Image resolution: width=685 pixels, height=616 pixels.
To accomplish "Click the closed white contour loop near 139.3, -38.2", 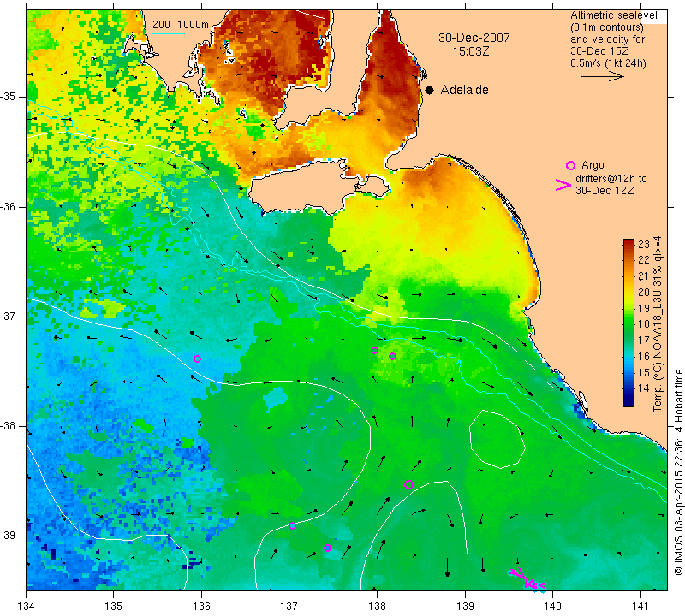I will (x=497, y=439).
